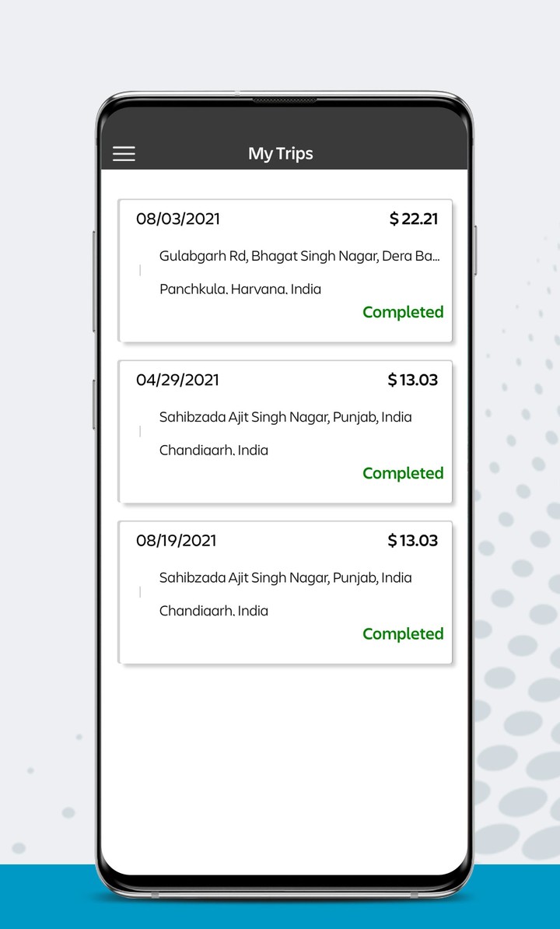Screen dimensions: 560x929
Task: Tap Sahibzada Ajit Singh Nagar on 08/19/2021 trip
Action: 285,578
